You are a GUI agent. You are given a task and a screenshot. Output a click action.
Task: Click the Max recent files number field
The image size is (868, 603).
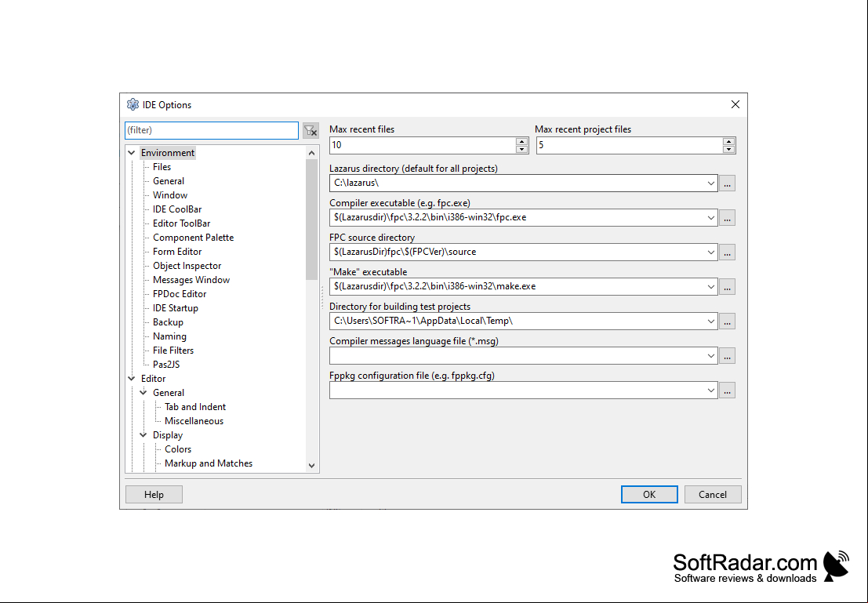click(423, 145)
